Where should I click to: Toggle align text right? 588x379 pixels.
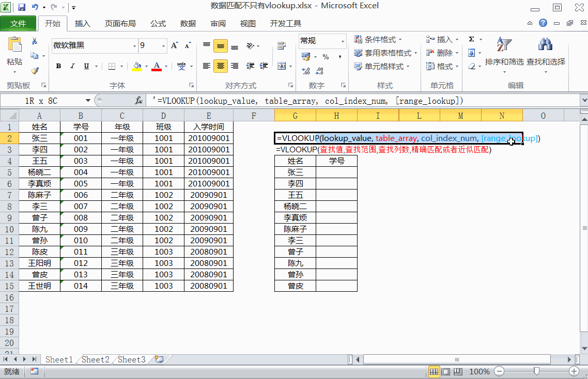click(235, 66)
